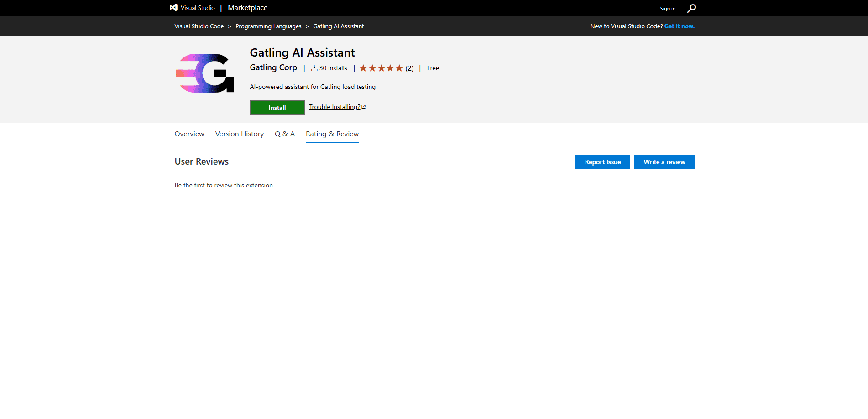This screenshot has width=868, height=419.
Task: Open the Trouble Installing? link
Action: (337, 107)
